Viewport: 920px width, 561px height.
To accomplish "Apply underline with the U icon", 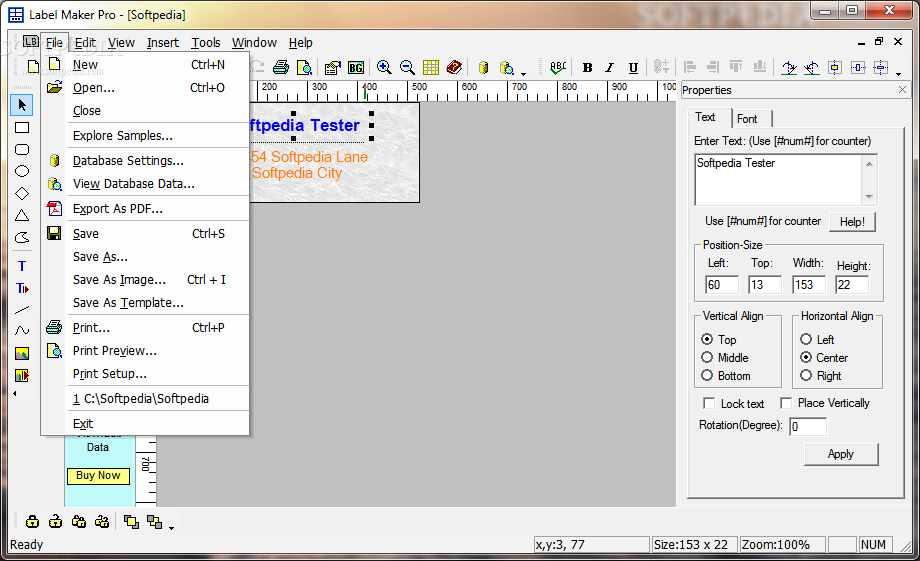I will tap(633, 67).
